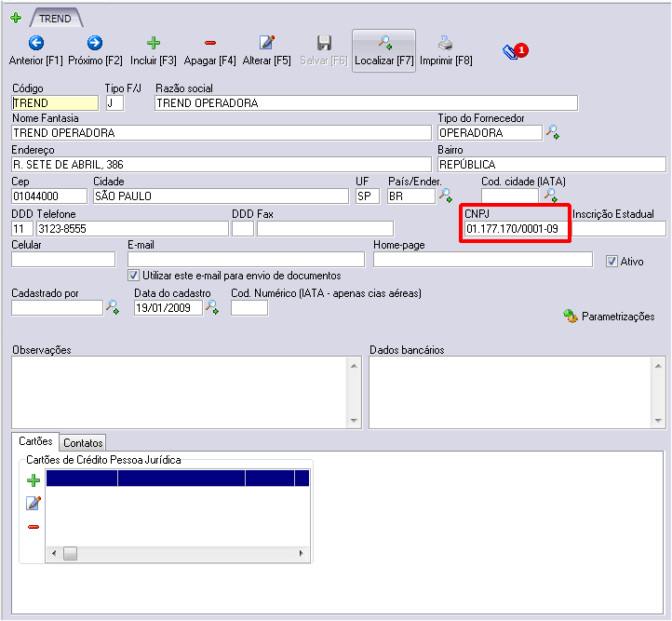This screenshot has height=621, width=672.
Task: Click Observações scrollbar up arrow
Action: [x=354, y=366]
